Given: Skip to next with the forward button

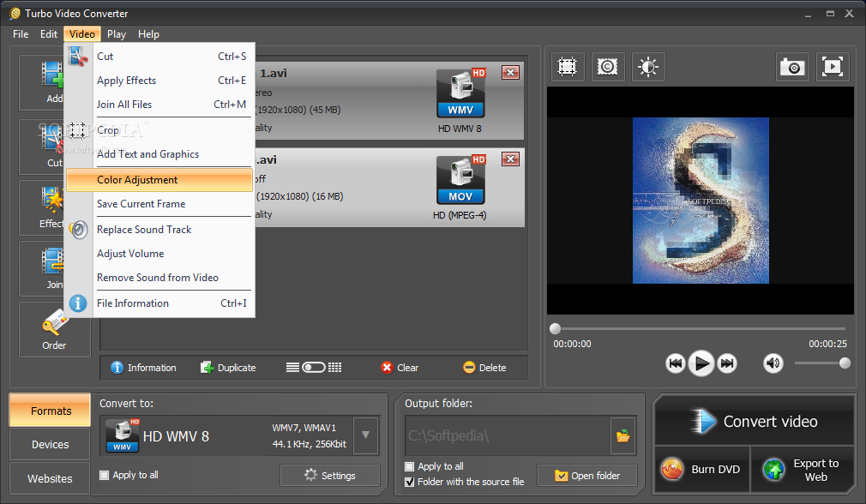Looking at the screenshot, I should click(x=727, y=363).
